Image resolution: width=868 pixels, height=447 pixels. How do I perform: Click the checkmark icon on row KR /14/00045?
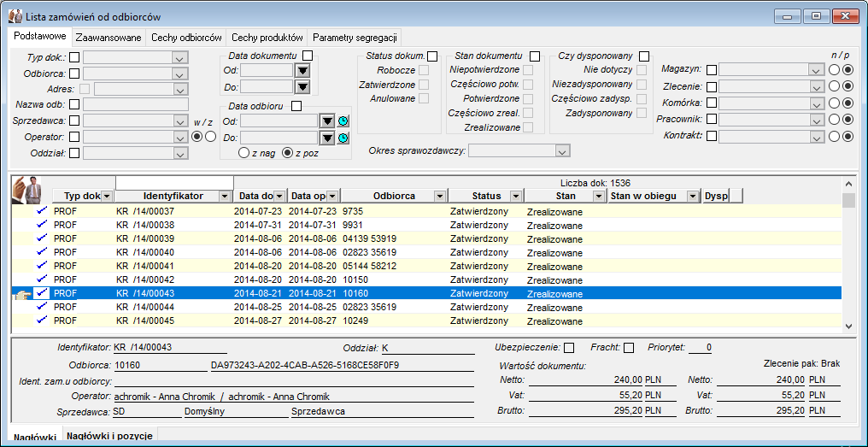42,321
